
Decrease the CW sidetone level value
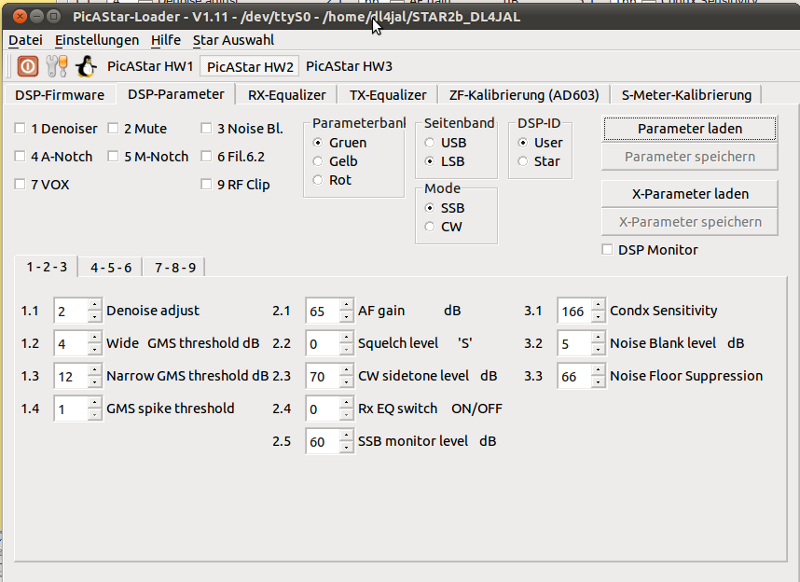(x=346, y=382)
